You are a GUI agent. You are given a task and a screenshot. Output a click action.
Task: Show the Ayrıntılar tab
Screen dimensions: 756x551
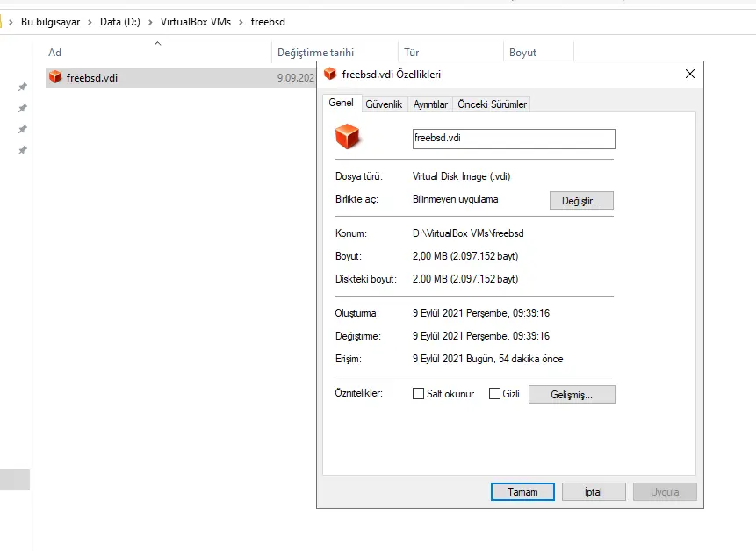click(x=430, y=104)
